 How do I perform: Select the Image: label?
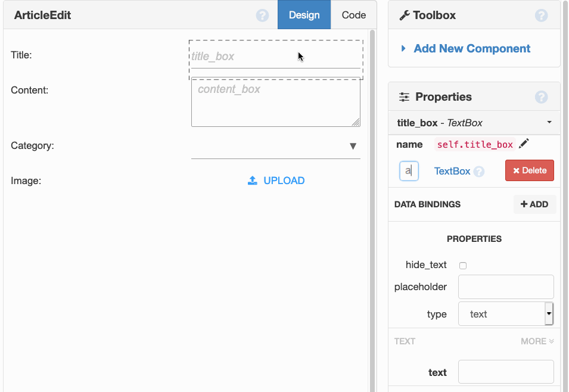point(26,181)
